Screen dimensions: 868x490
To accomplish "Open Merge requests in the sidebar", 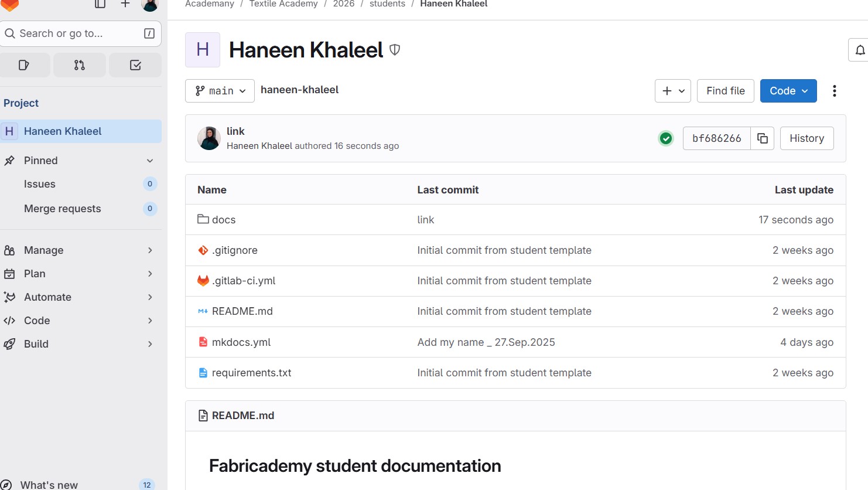I will pyautogui.click(x=63, y=209).
